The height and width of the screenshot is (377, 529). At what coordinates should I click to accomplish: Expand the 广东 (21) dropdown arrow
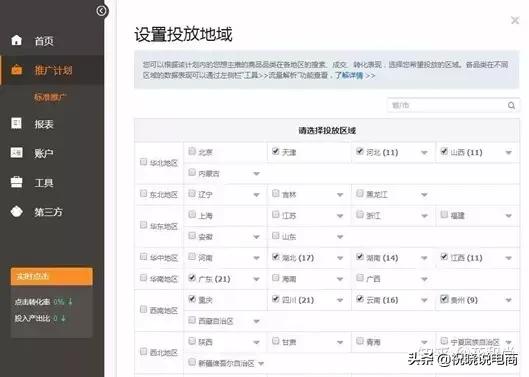pos(256,279)
